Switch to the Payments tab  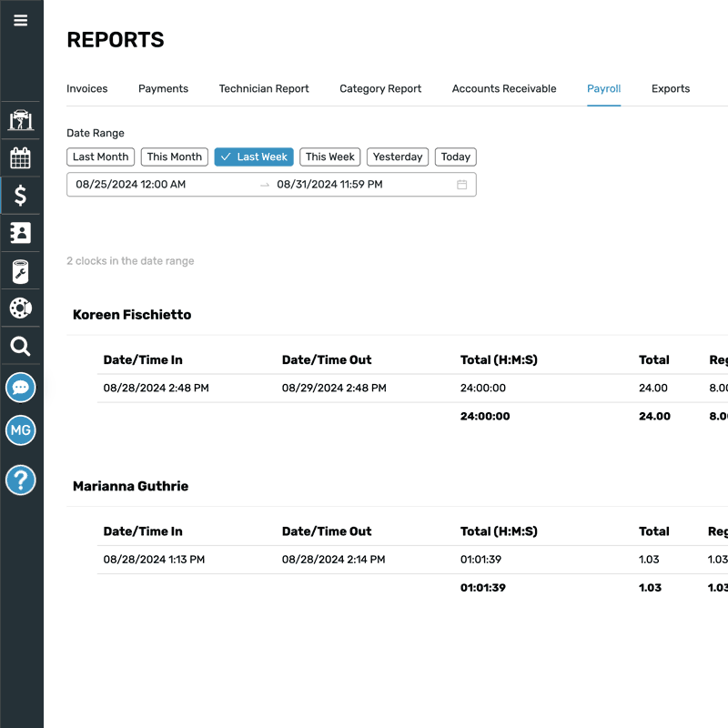(163, 88)
